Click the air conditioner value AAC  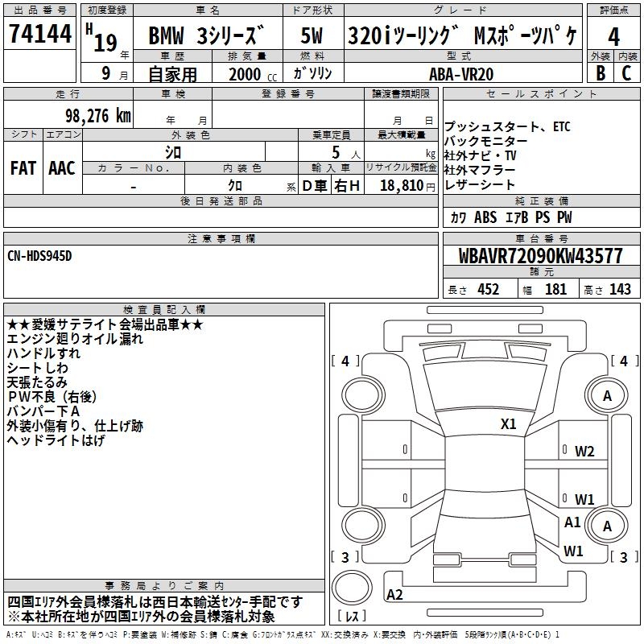coord(62,168)
